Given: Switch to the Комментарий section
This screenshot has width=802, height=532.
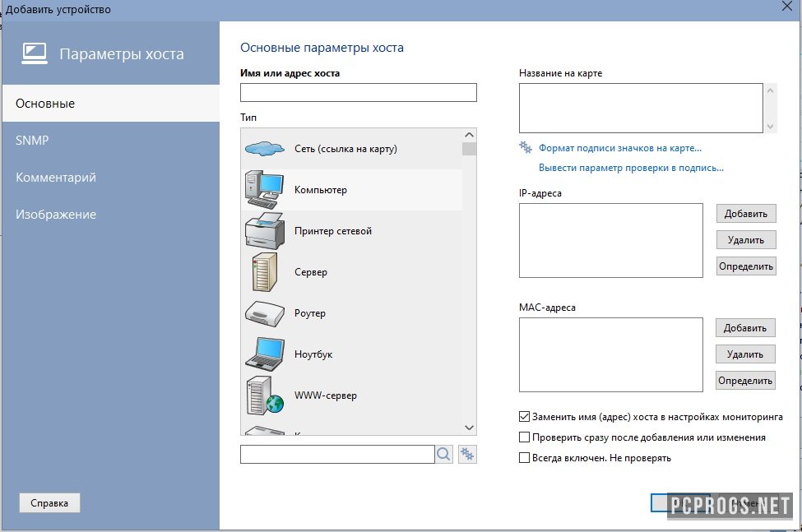Looking at the screenshot, I should click(56, 178).
